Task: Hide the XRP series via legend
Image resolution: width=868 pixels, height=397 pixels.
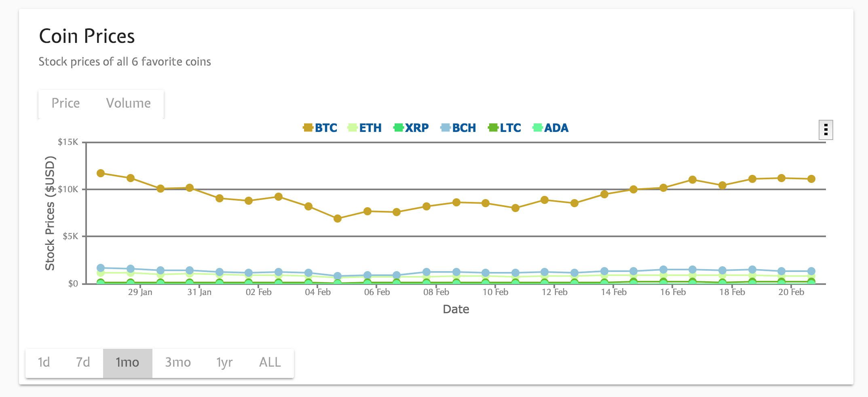Action: tap(411, 128)
